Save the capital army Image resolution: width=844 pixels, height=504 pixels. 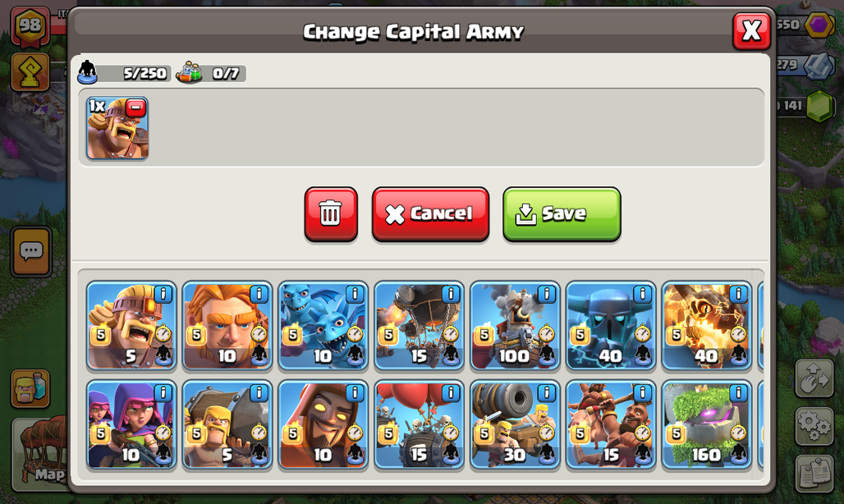(x=562, y=213)
